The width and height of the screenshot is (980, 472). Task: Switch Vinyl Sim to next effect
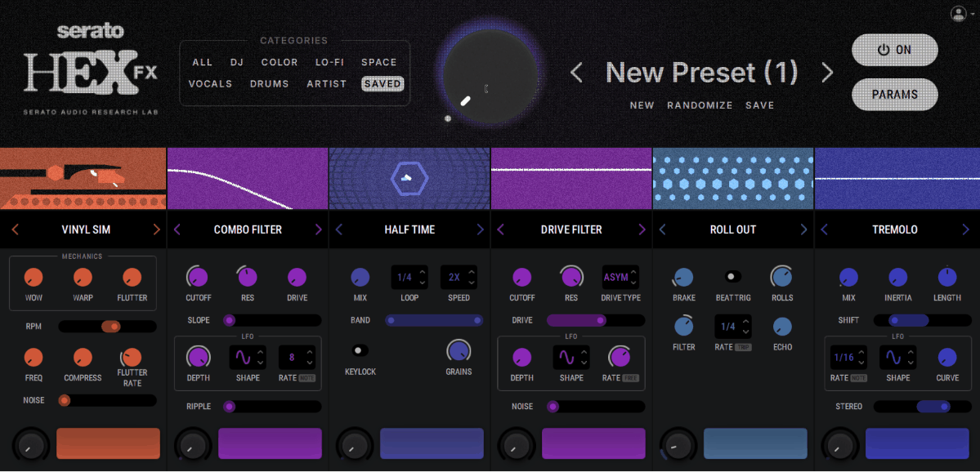[x=156, y=229]
